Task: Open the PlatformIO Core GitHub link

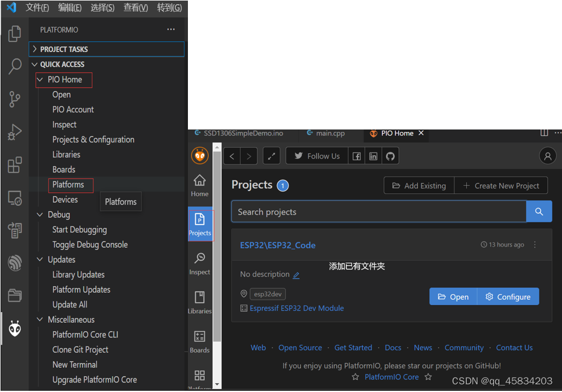Action: pyautogui.click(x=391, y=377)
